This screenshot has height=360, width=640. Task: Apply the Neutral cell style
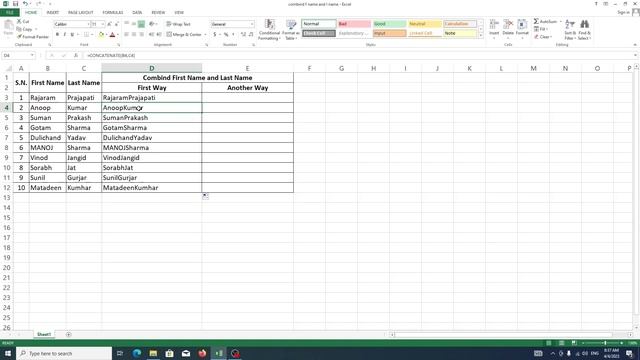point(424,24)
